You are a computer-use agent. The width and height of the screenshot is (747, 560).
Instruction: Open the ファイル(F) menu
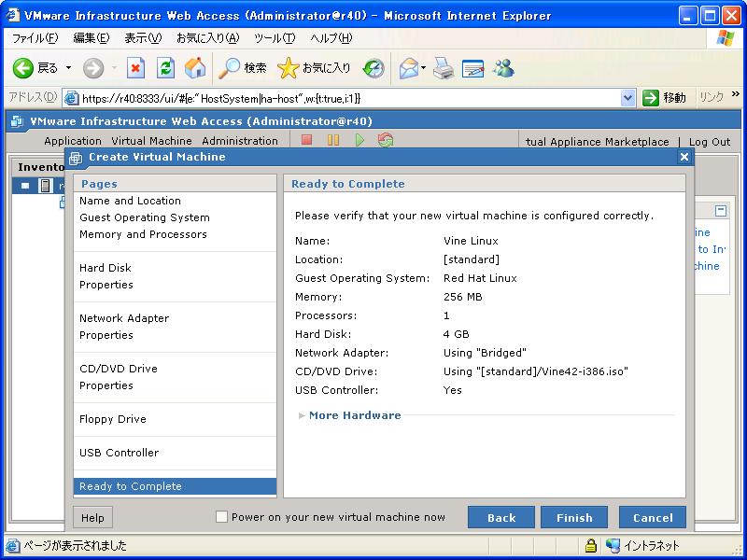(x=35, y=38)
